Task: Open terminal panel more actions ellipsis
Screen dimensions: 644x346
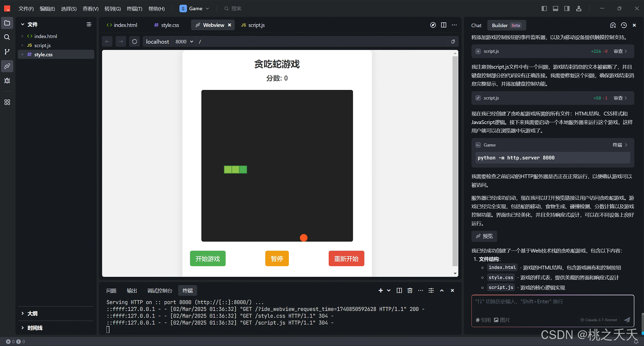Action: pyautogui.click(x=421, y=290)
